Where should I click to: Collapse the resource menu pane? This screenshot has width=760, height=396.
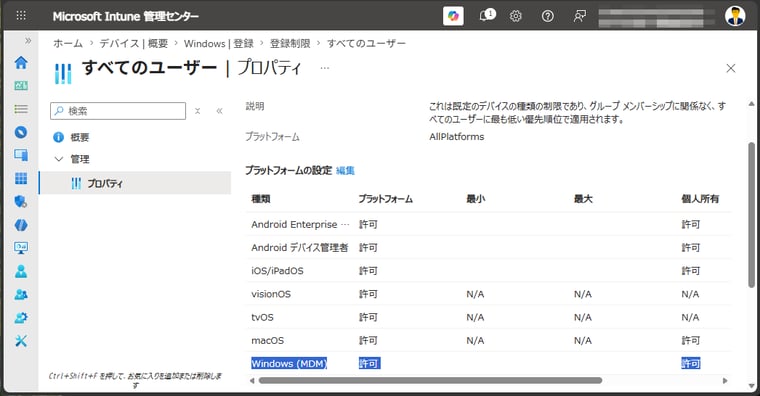219,111
